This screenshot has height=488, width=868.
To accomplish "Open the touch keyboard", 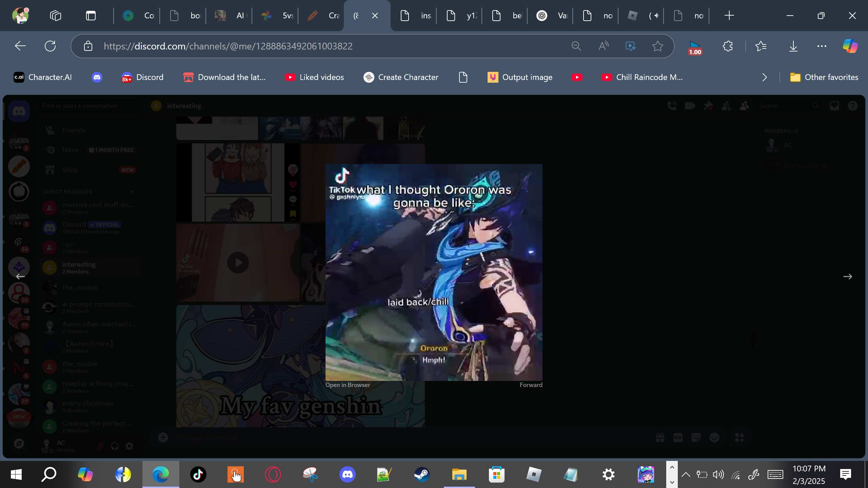I will pos(775,474).
